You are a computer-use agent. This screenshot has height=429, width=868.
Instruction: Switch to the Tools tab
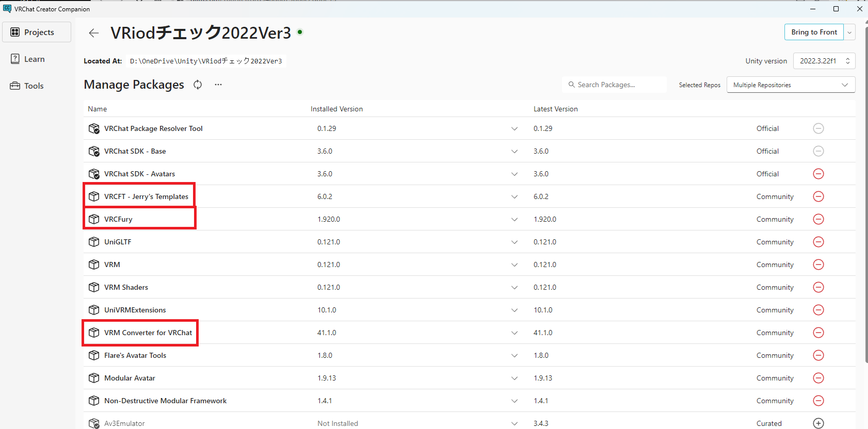point(37,86)
